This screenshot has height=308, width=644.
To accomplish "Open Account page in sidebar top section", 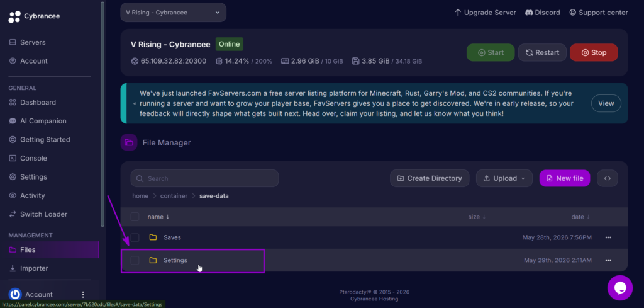I will [x=28, y=61].
